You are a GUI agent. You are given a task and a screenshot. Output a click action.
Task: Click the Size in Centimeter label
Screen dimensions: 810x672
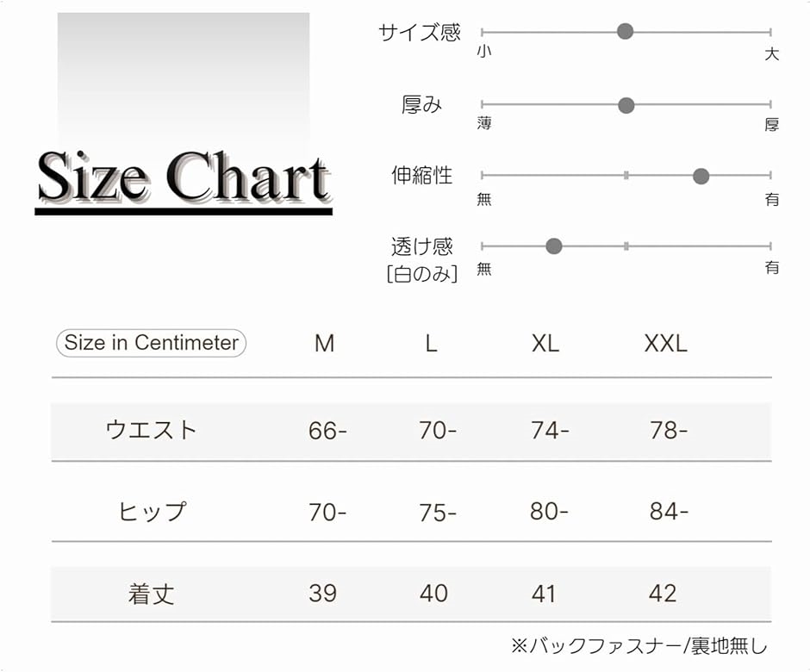(152, 343)
